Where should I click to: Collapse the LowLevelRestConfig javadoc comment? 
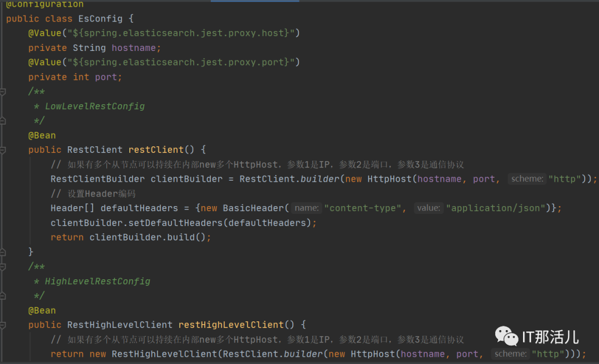[3, 91]
